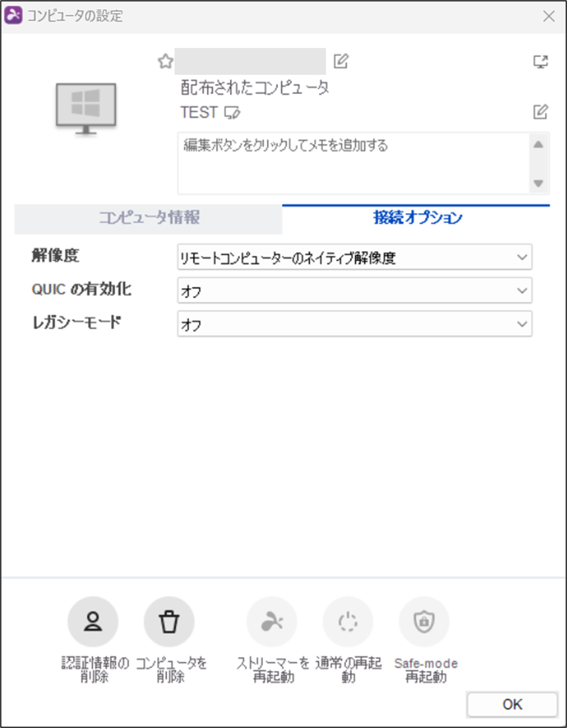Open the QUIC の有効化 dropdown
The image size is (567, 728).
(x=355, y=290)
